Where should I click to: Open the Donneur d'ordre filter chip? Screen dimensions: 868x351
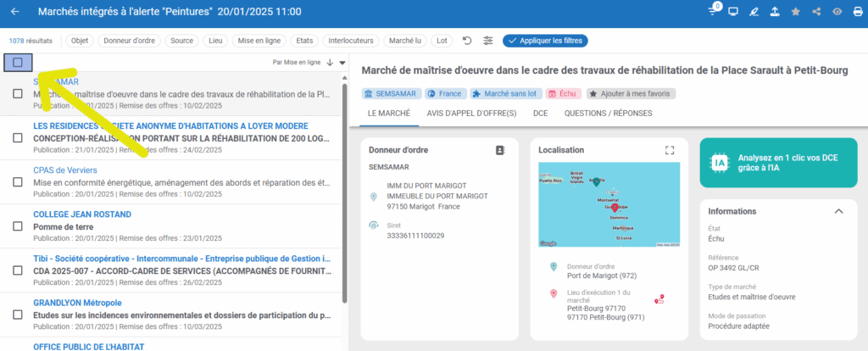click(129, 41)
